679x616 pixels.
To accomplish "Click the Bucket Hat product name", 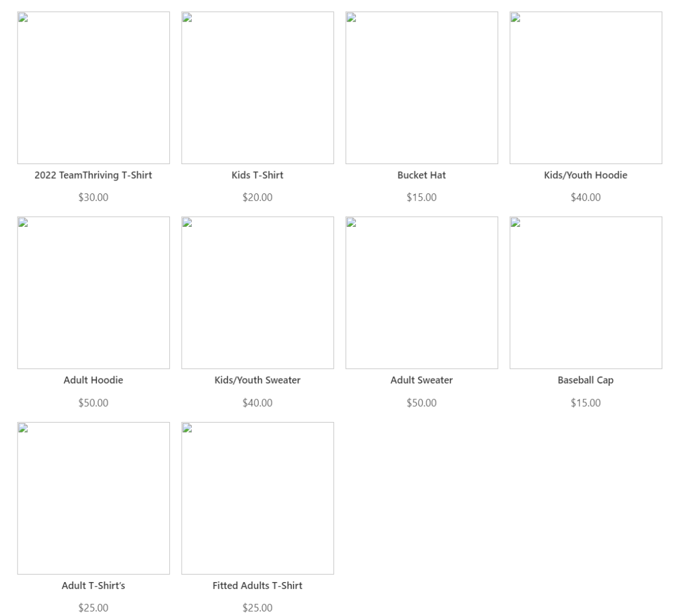I will [422, 175].
